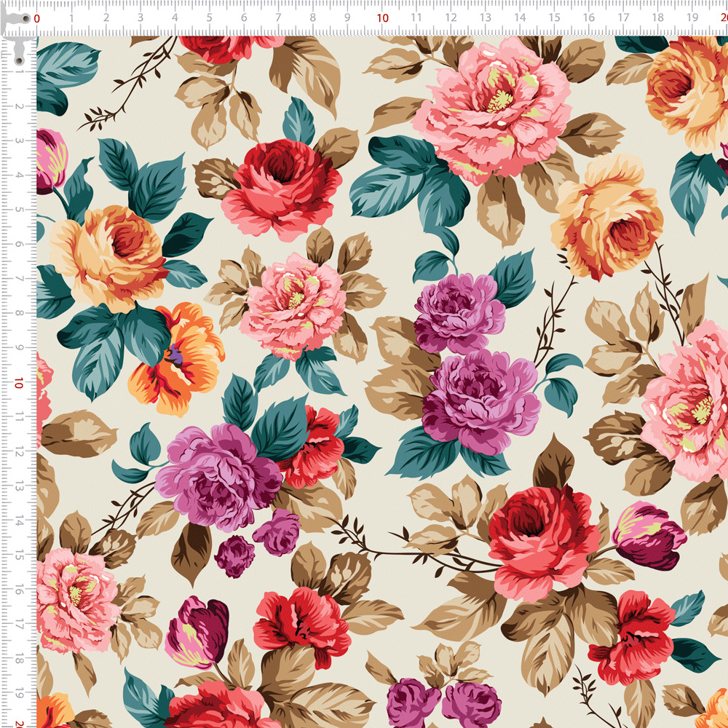Click the 16 label on the horizontal ruler

589,17
